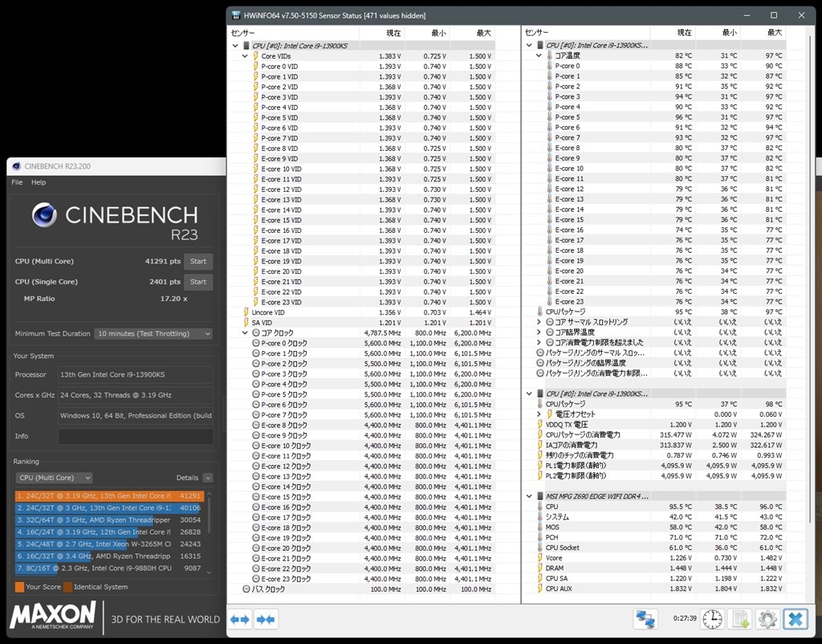Expand the コア臨界温度 node
This screenshot has width=822, height=644.
(x=539, y=332)
